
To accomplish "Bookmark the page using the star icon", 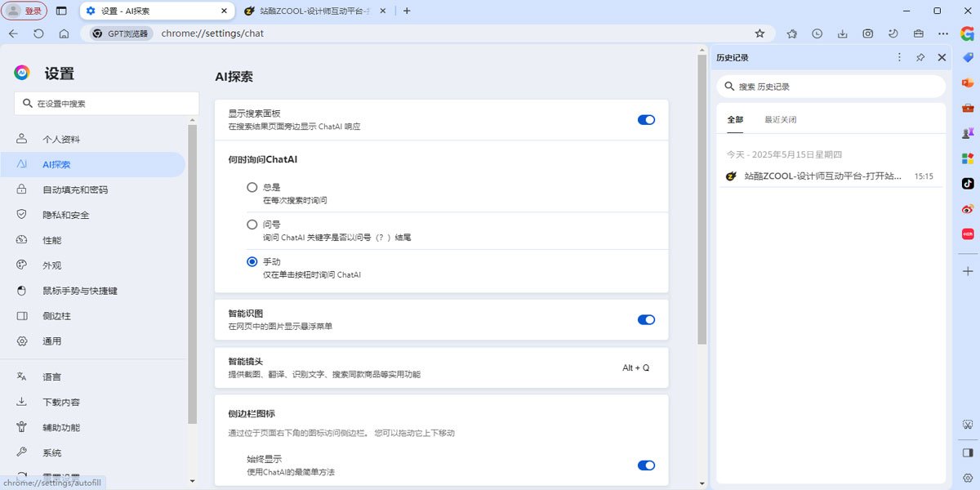I will point(761,33).
